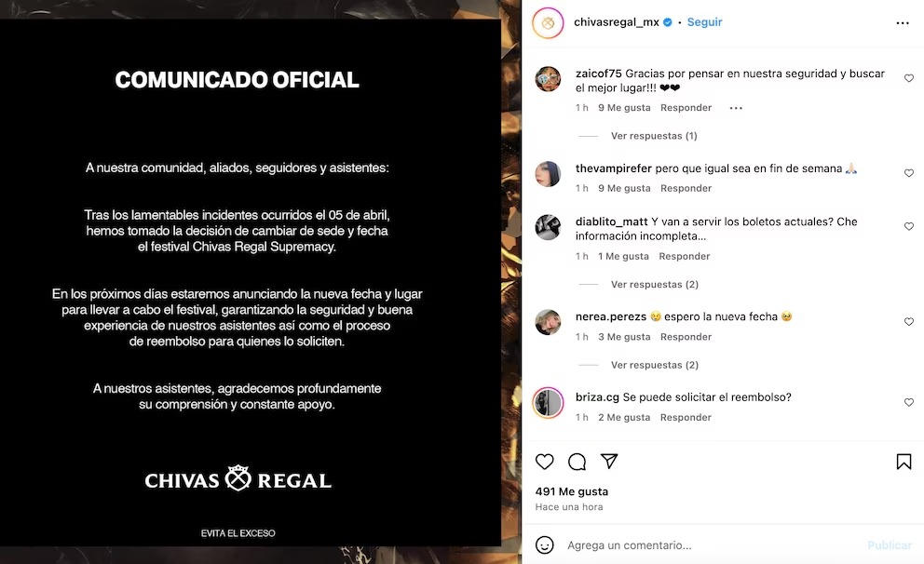924x564 pixels.
Task: Expand replies under diablito_matt comment
Action: [x=654, y=285]
